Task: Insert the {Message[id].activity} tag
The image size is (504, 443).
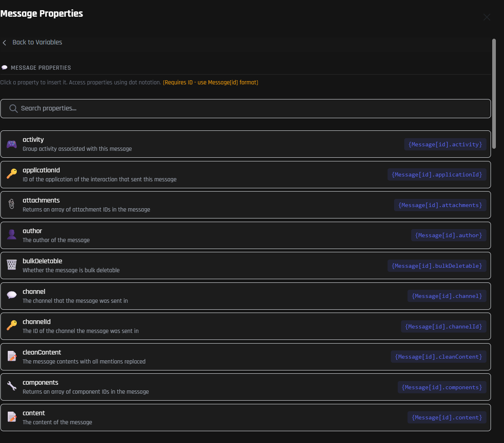Action: pyautogui.click(x=445, y=144)
